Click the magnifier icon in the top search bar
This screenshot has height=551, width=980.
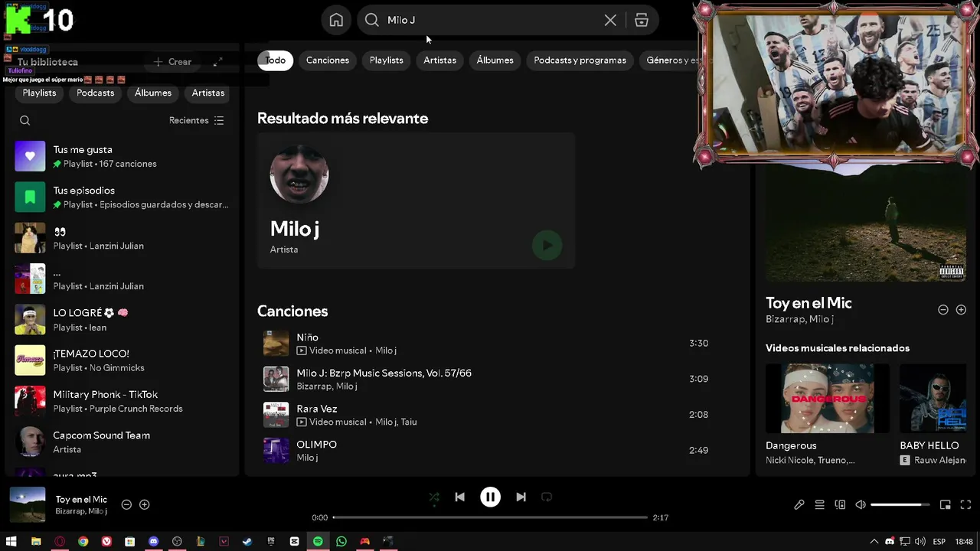pyautogui.click(x=372, y=20)
